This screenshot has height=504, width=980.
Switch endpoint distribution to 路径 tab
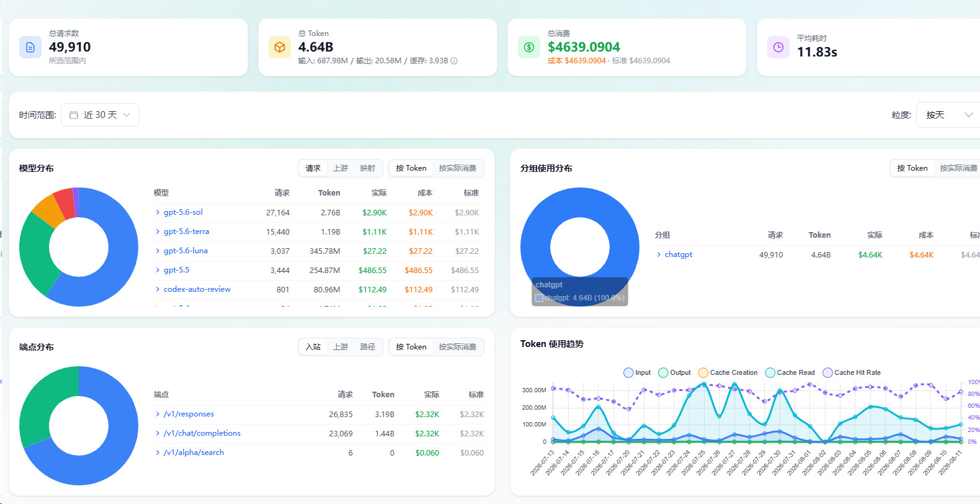368,347
